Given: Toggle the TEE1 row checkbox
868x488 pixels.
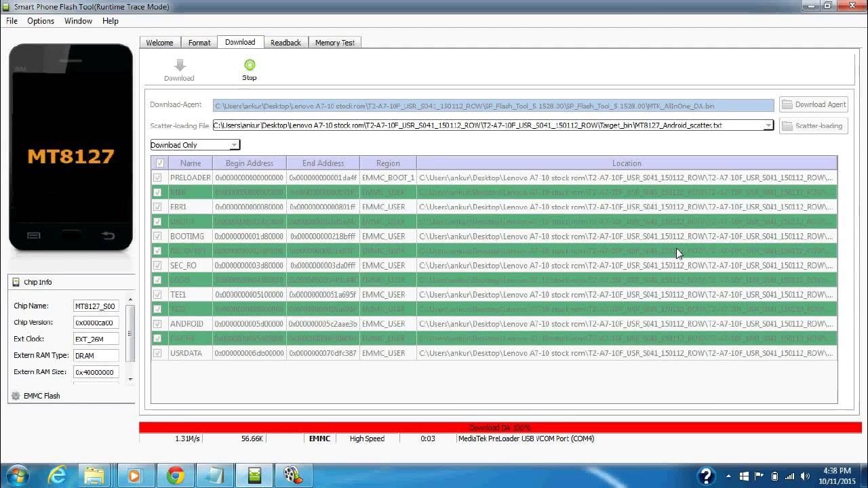Looking at the screenshot, I should coord(158,295).
